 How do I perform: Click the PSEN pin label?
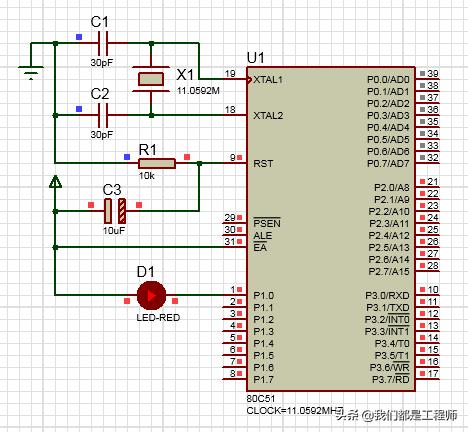click(267, 223)
